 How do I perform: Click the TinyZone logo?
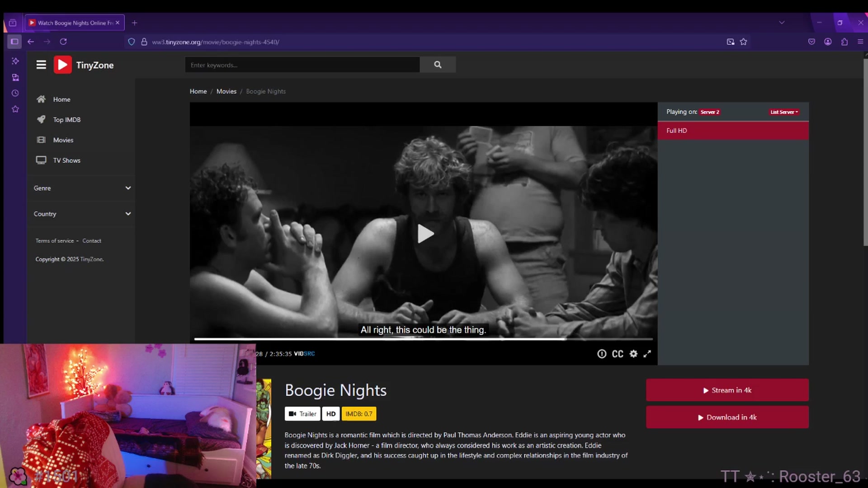(84, 65)
